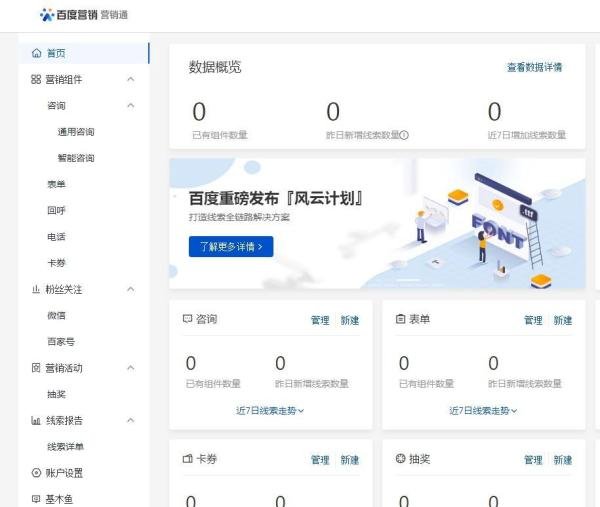Click the Baidu Marketing logo
Screen dimensions: 600x507
tap(83, 15)
